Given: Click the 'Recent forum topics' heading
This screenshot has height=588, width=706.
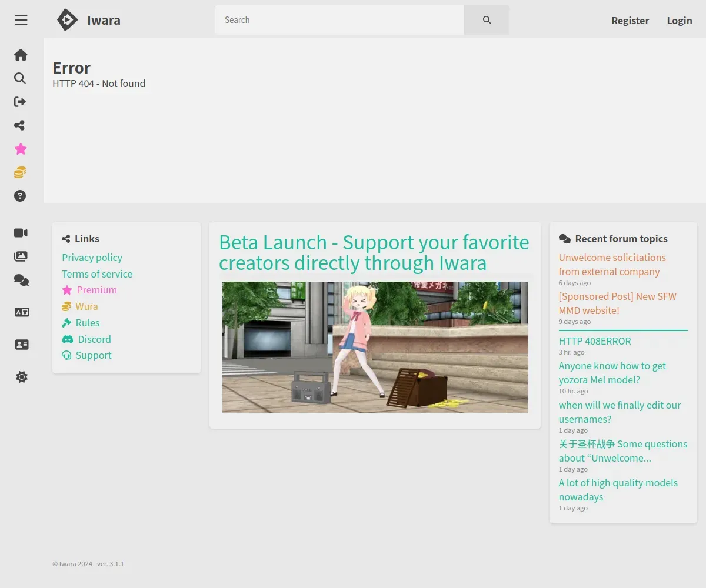Looking at the screenshot, I should [621, 239].
